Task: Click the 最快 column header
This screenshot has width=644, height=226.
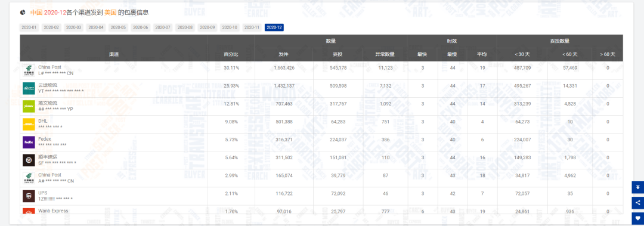Action: pyautogui.click(x=422, y=54)
